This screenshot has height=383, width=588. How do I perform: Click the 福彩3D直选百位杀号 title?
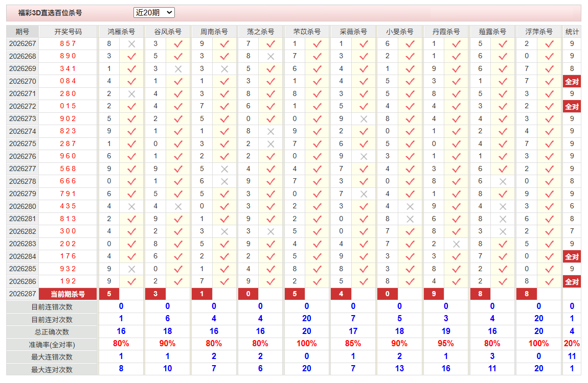click(x=50, y=13)
